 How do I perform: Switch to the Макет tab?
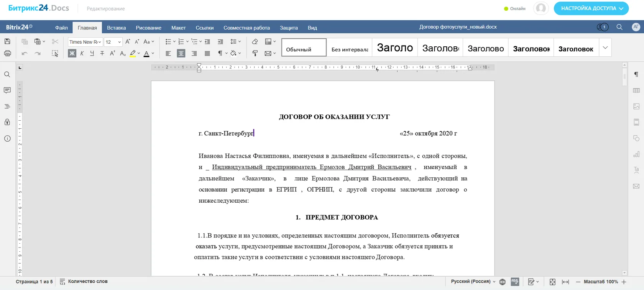(179, 28)
